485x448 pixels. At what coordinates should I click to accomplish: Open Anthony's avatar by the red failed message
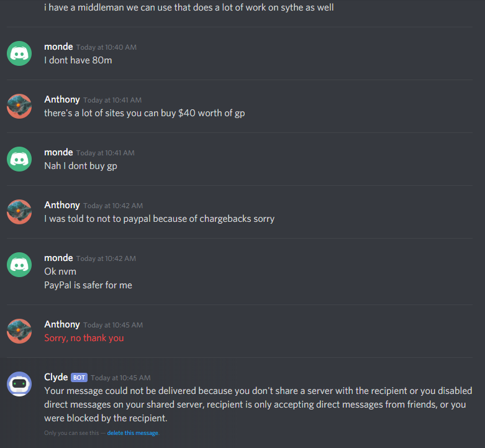coord(19,331)
